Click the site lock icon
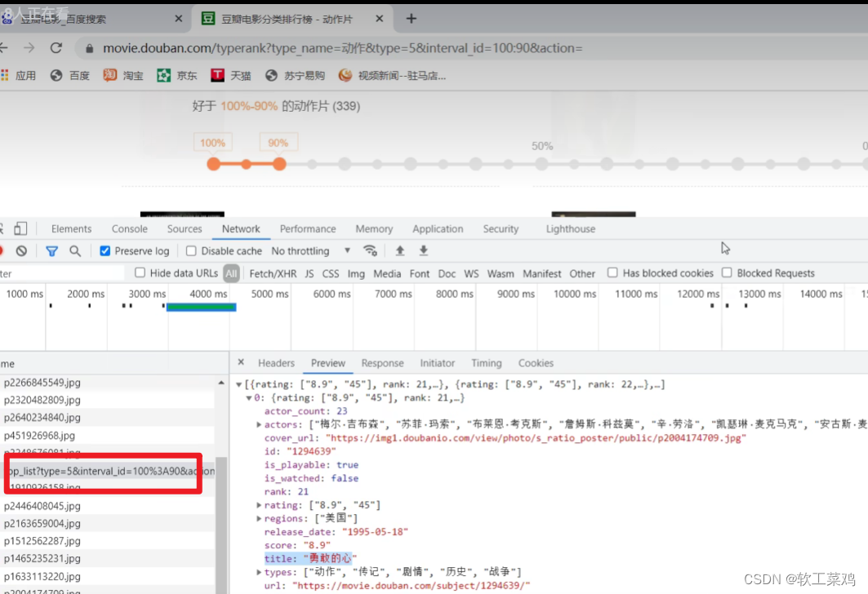This screenshot has height=594, width=868. point(89,49)
